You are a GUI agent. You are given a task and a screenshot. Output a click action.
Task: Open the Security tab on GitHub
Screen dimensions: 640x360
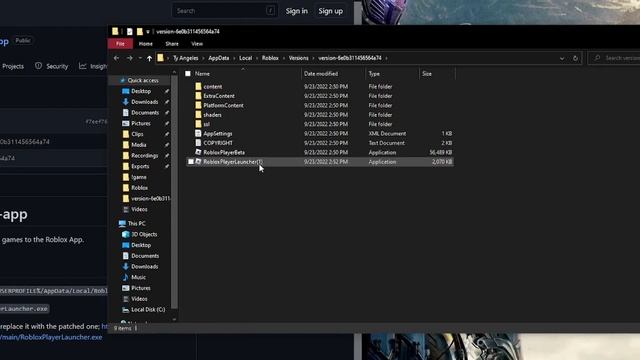(52, 66)
